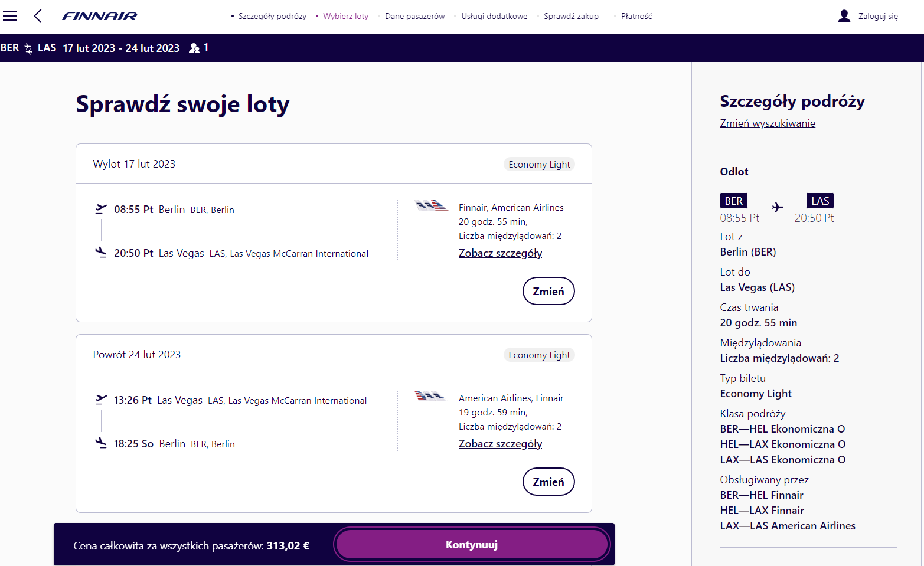Click Economy Light badge on outbound card
The width and height of the screenshot is (924, 566).
point(539,164)
